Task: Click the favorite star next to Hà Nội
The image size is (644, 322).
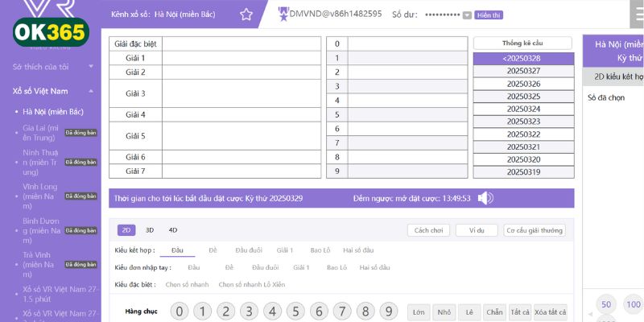Action: click(x=246, y=14)
